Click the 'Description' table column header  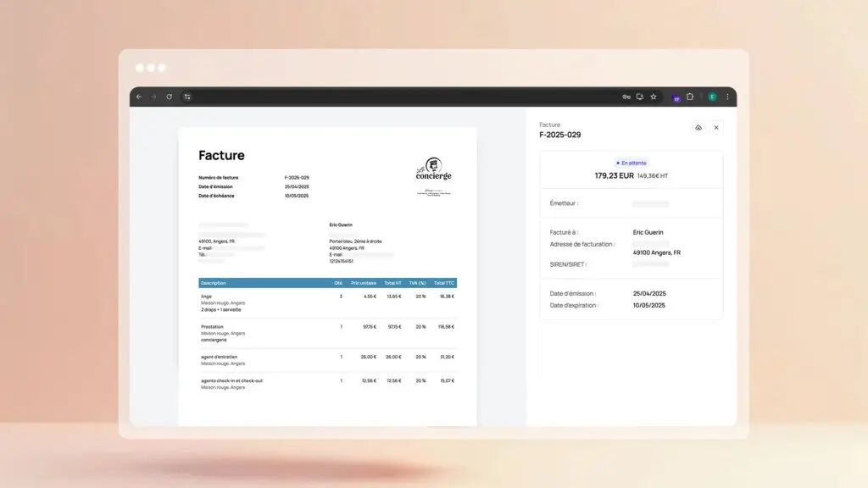tap(214, 283)
